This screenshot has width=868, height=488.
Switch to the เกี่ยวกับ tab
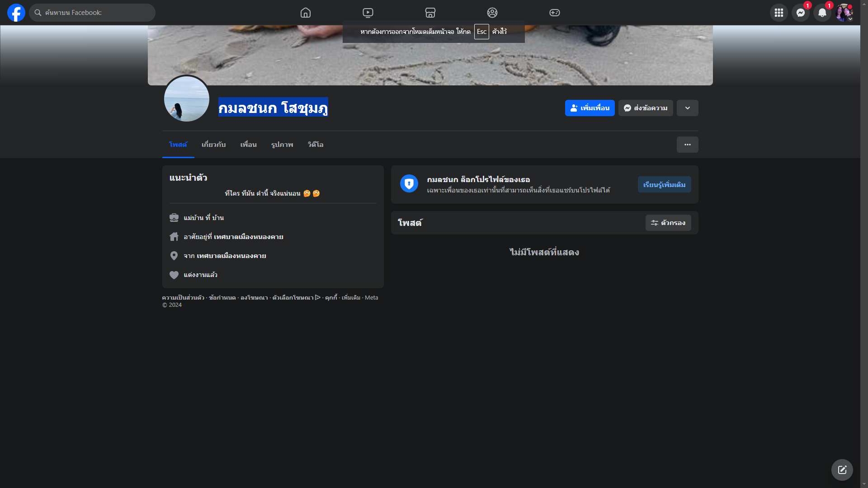213,145
